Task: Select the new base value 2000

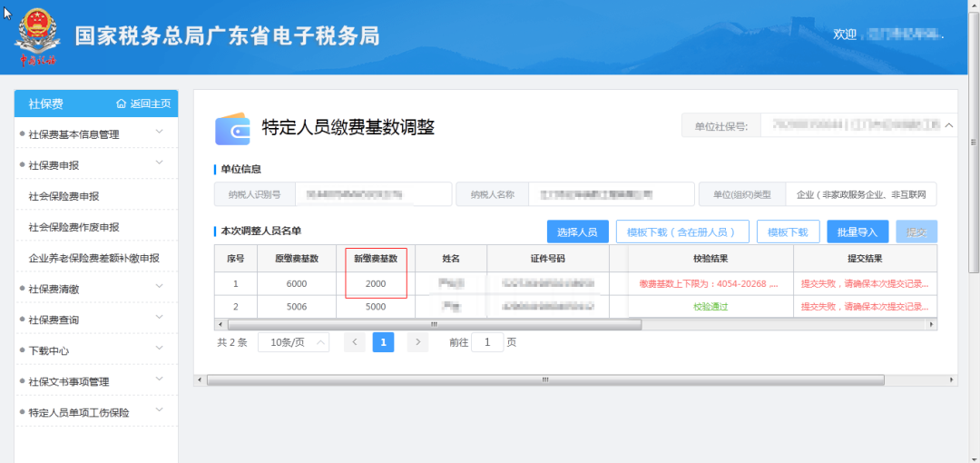Action: click(376, 283)
